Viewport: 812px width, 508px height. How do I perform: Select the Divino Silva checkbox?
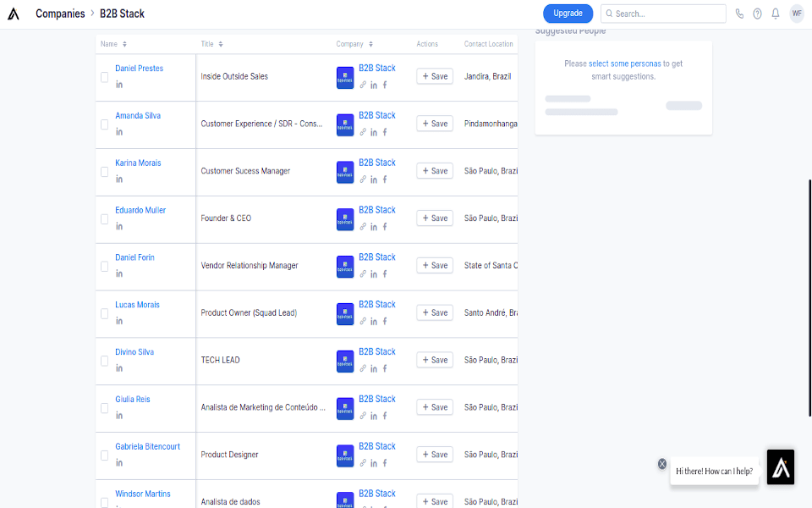pos(105,361)
